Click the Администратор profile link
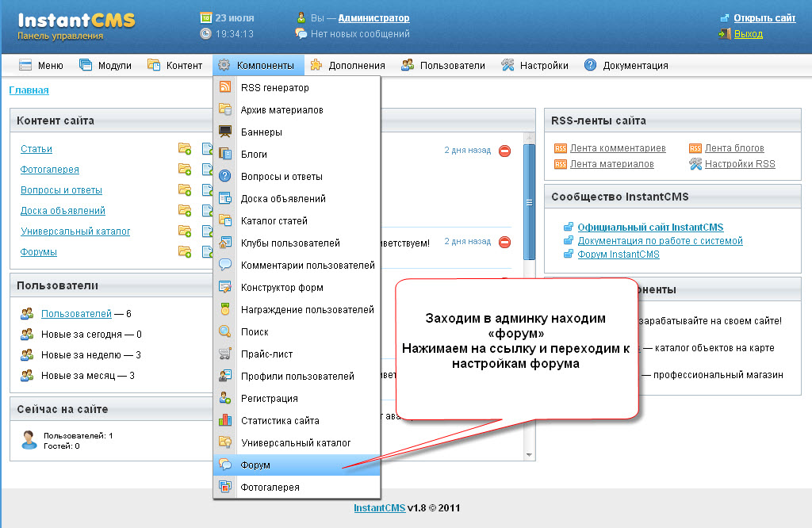The height and width of the screenshot is (528, 812). coord(374,18)
